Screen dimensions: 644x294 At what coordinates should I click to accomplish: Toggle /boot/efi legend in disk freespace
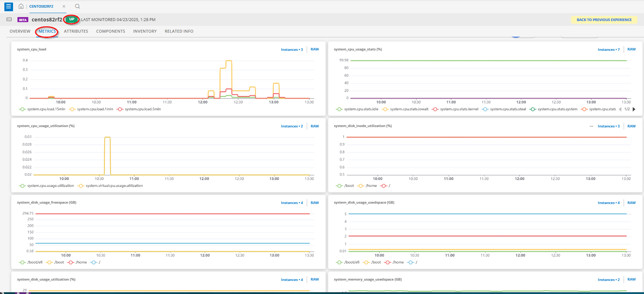pos(31,262)
